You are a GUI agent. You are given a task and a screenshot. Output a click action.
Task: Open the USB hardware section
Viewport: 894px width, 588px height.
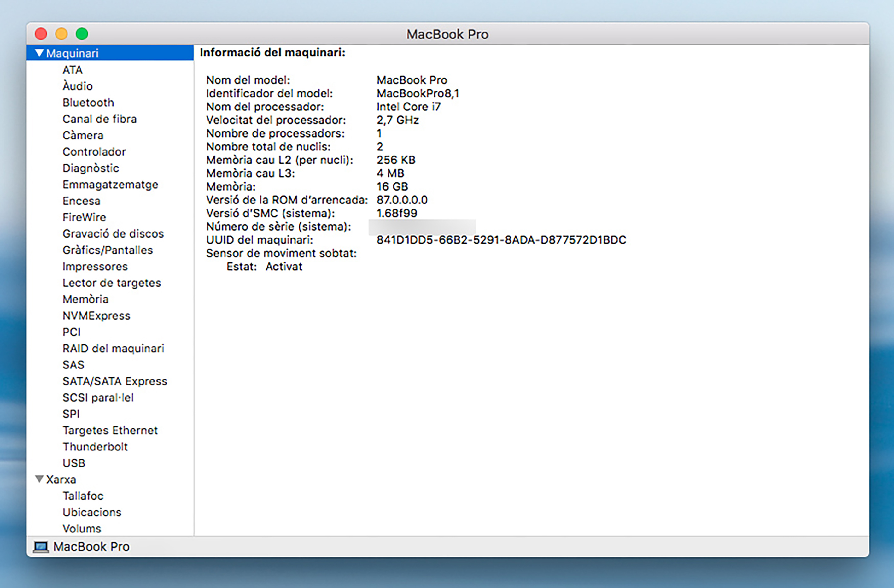[73, 463]
